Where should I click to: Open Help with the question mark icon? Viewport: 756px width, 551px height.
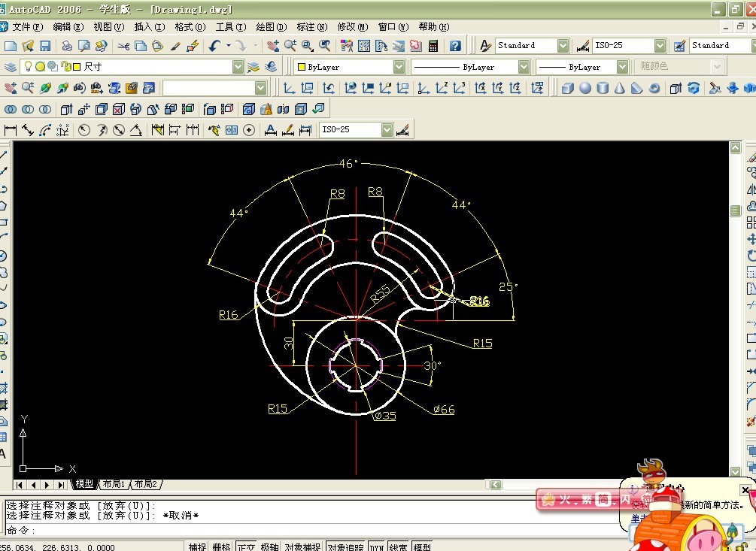pos(454,47)
